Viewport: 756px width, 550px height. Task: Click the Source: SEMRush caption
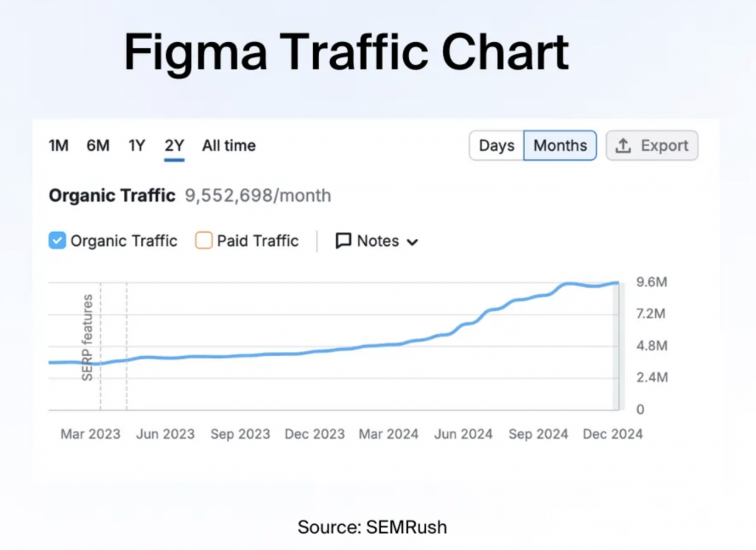tap(372, 527)
